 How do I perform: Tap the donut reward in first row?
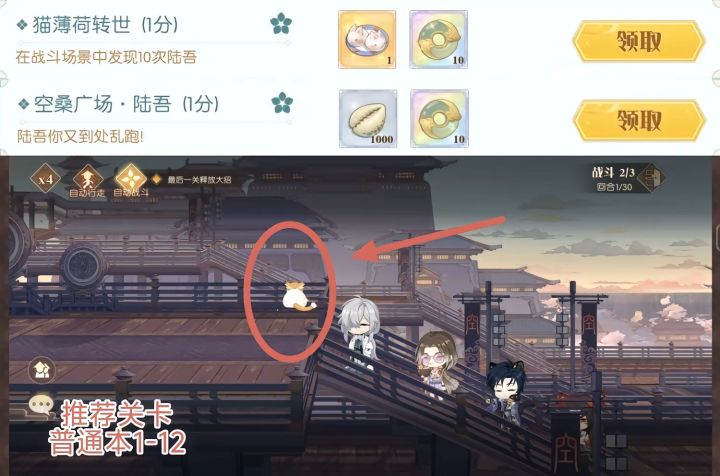[439, 39]
